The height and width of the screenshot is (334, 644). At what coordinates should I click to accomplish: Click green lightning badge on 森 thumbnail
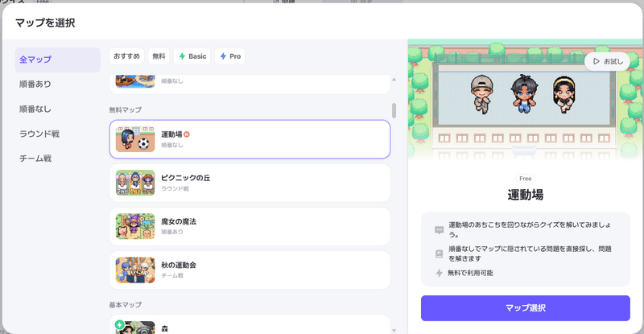(119, 324)
